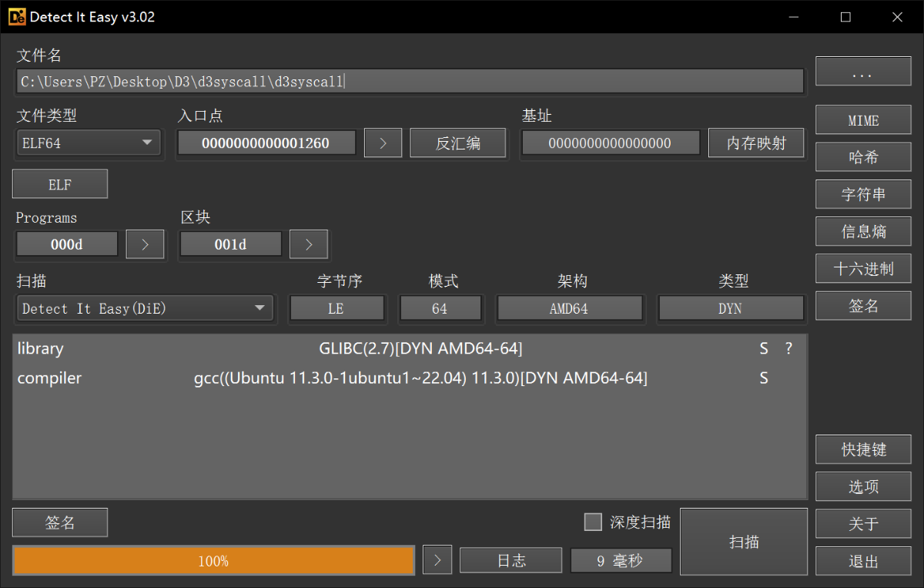Viewport: 924px width, 588px height.
Task: Click the entry point 0000000000001260 field
Action: (x=266, y=143)
